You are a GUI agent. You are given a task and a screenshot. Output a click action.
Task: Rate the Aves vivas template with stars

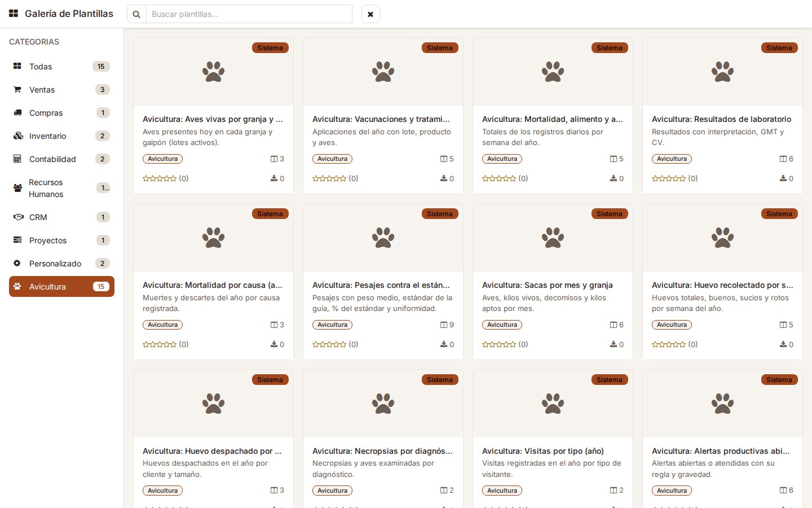(x=160, y=178)
